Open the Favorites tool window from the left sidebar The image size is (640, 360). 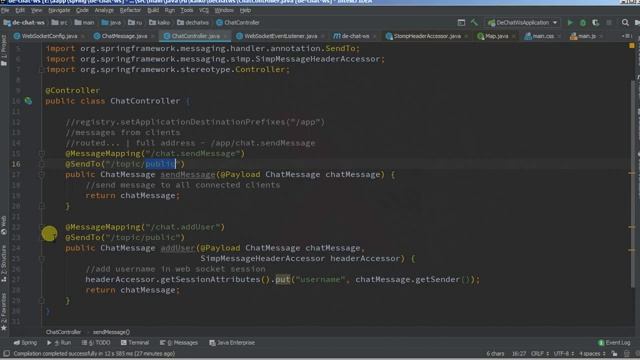4,312
